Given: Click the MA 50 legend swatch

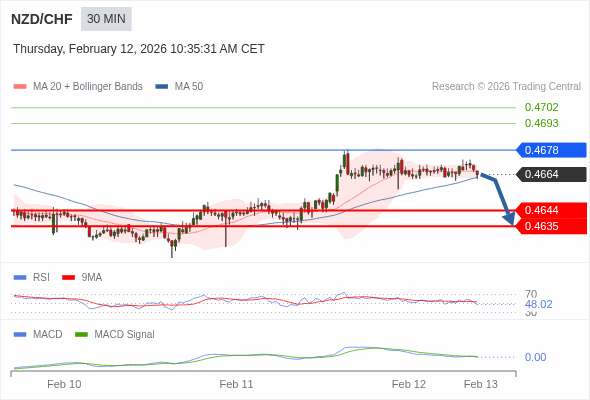Looking at the screenshot, I should click(x=162, y=87).
